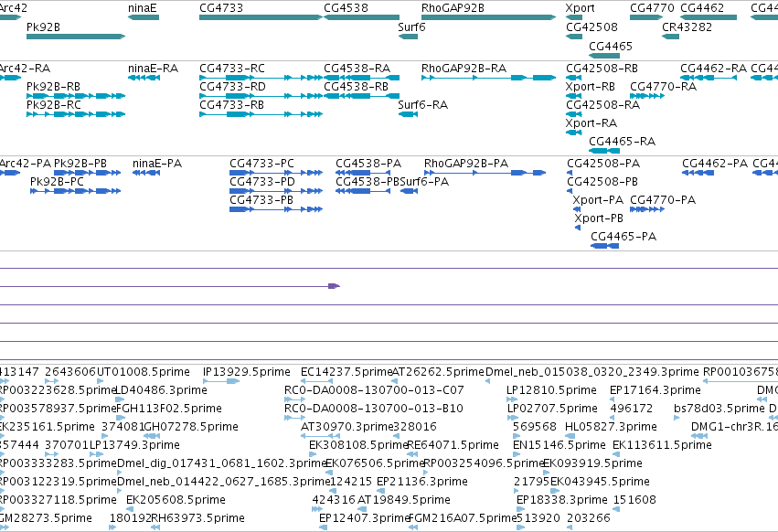Select the CG4733-RB transcript
Viewport: 778px width, 532px height.
[261, 114]
